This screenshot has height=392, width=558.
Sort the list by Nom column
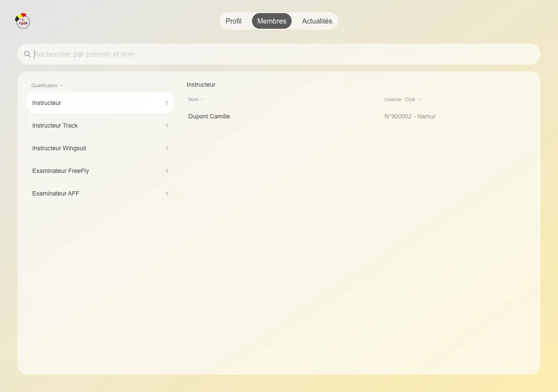tap(196, 99)
